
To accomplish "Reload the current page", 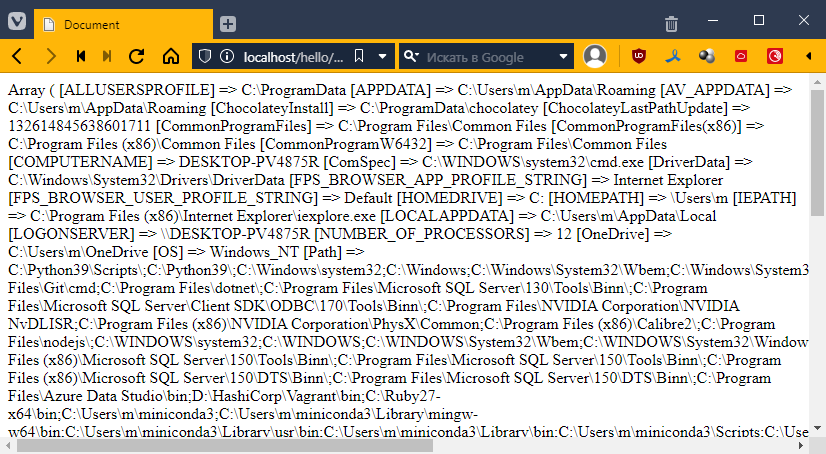I will (x=137, y=56).
